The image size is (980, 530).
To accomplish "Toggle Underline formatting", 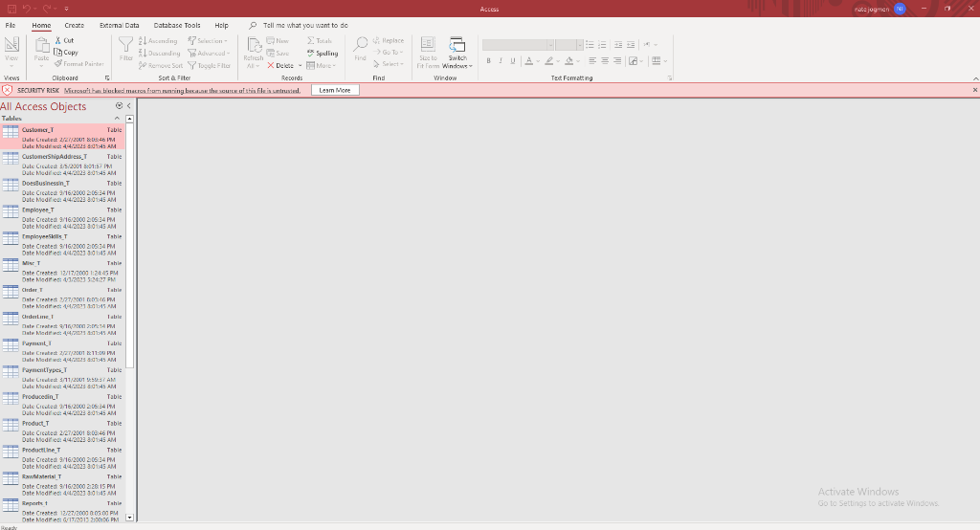I will 513,60.
